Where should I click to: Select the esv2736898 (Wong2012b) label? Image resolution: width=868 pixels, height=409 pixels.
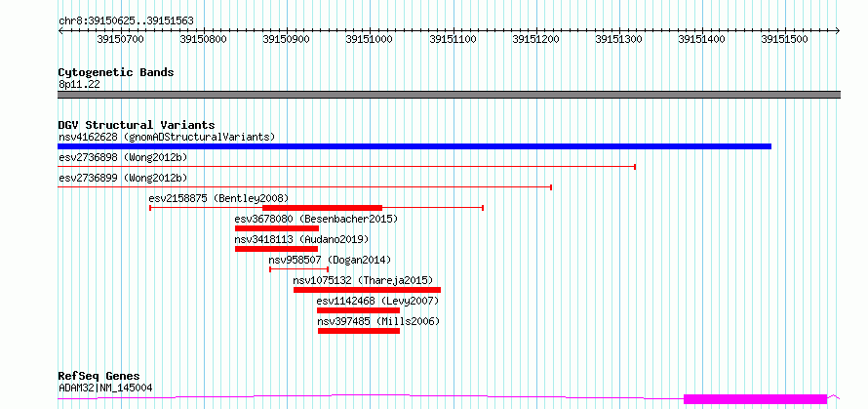click(x=123, y=157)
